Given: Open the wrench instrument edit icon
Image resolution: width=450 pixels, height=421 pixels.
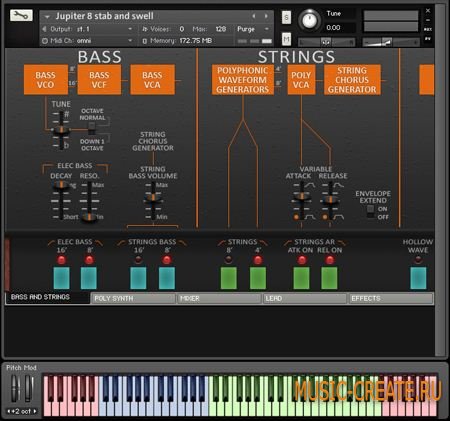Looking at the screenshot, I should click(21, 15).
